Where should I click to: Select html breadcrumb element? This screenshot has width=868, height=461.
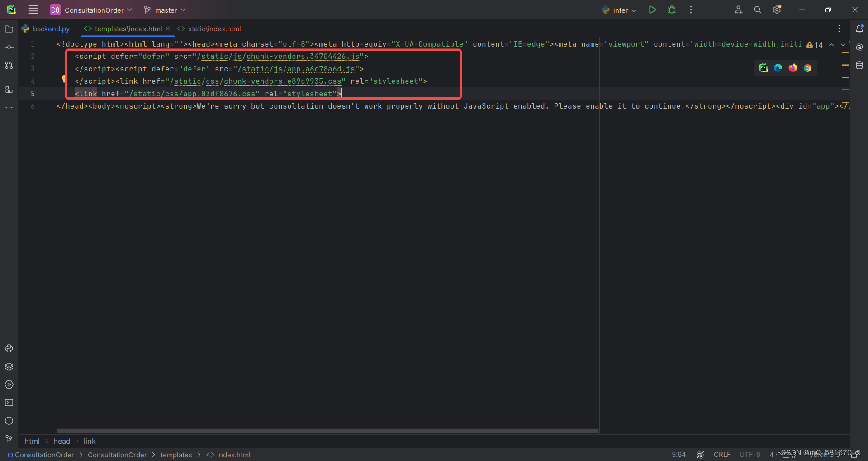tap(32, 441)
